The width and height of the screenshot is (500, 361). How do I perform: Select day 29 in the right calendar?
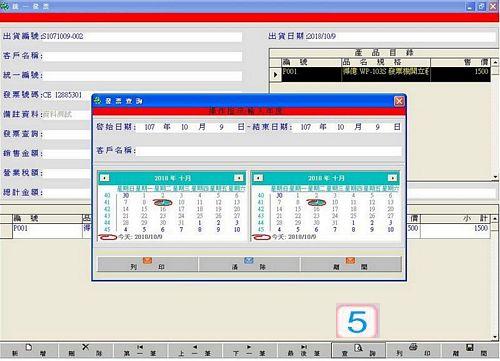[298, 222]
